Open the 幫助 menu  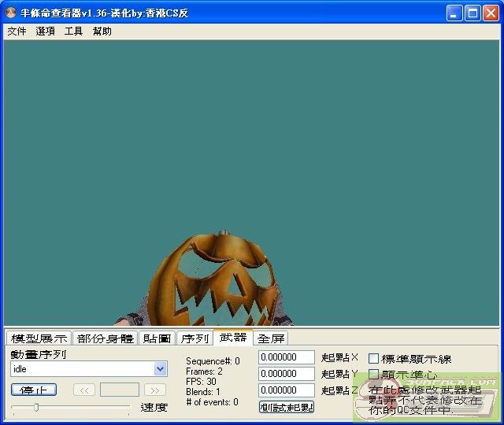(102, 31)
